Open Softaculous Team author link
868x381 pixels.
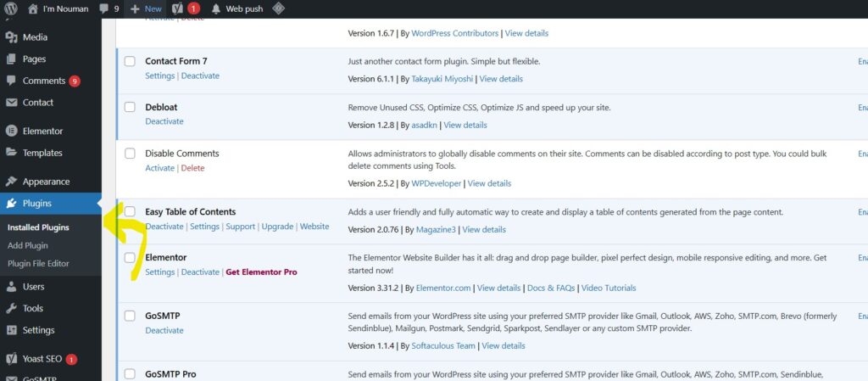(443, 345)
